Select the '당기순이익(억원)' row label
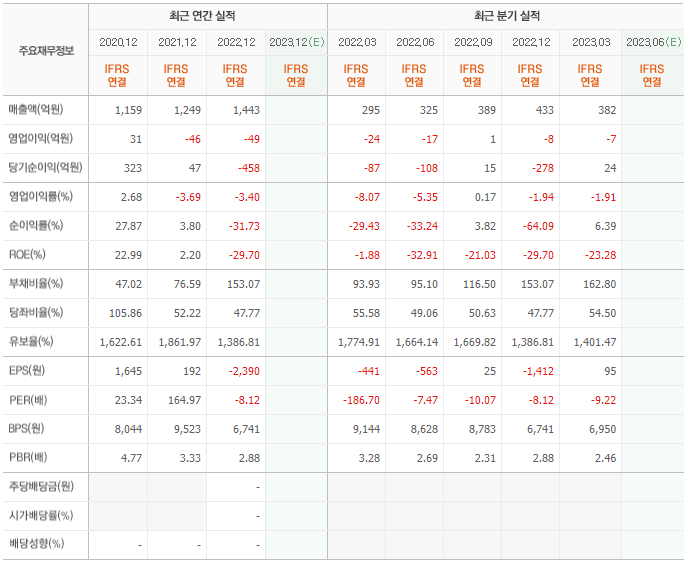Screen dimensions: 690x563 point(45,168)
